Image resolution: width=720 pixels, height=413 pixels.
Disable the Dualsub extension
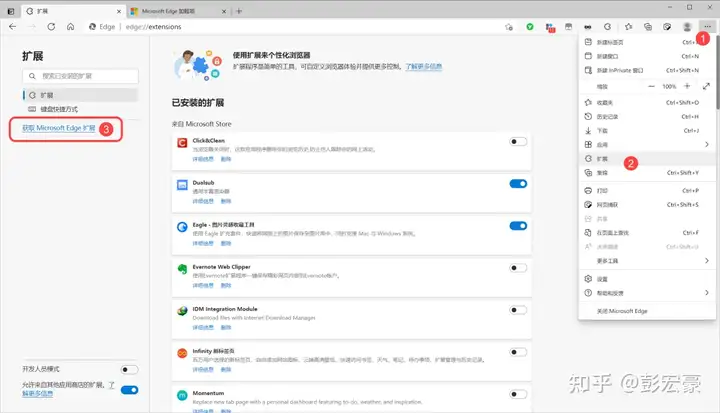(x=518, y=184)
